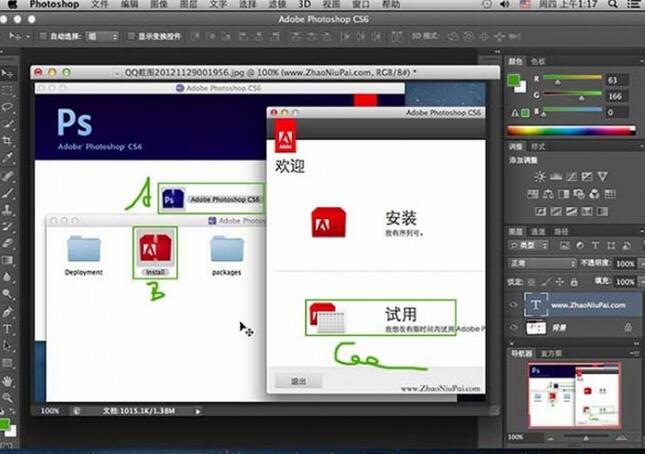Viewport: 645px width, 454px height.
Task: Select the Pen tool
Action: pos(7,313)
